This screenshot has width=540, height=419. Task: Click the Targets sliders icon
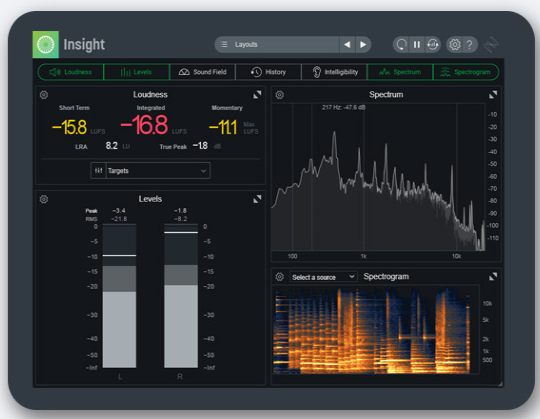tap(98, 171)
